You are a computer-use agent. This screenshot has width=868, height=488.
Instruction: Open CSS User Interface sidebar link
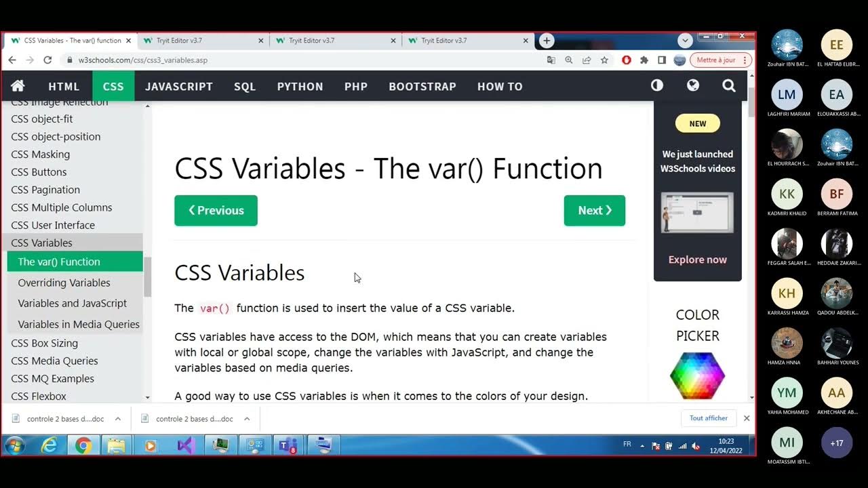[53, 225]
